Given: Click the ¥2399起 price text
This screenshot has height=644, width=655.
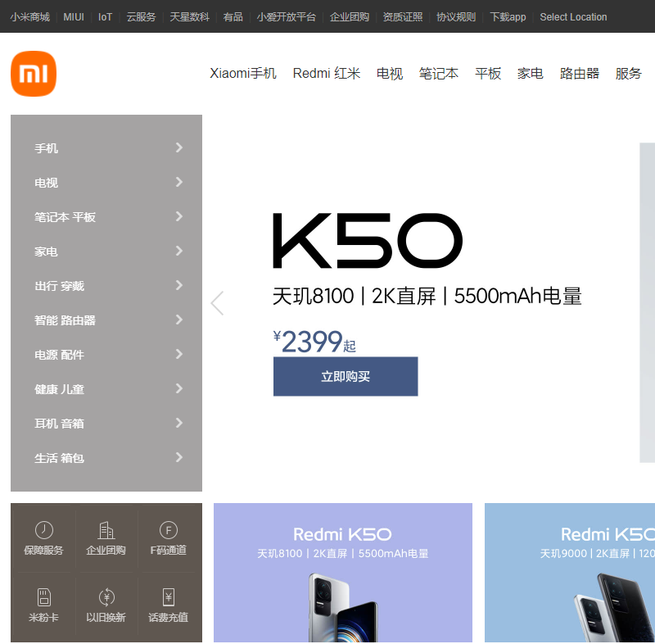Looking at the screenshot, I should (x=314, y=342).
